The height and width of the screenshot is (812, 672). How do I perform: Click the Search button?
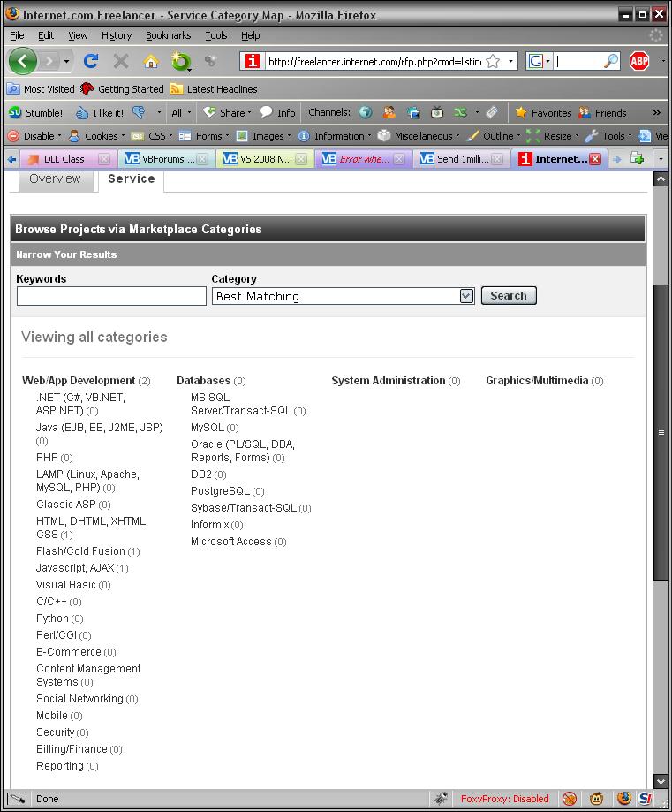pyautogui.click(x=509, y=296)
